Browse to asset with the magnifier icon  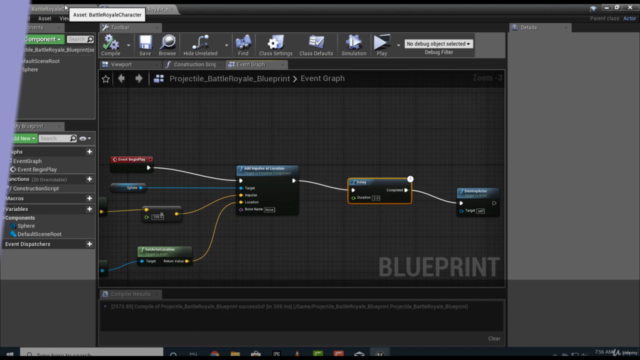coord(167,45)
